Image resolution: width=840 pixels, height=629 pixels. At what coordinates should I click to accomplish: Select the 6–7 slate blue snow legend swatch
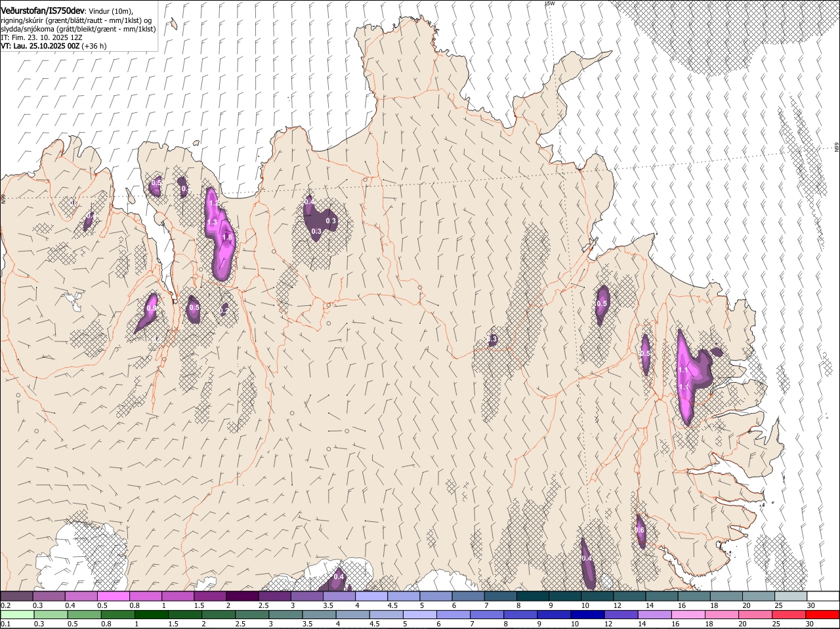coord(469,596)
